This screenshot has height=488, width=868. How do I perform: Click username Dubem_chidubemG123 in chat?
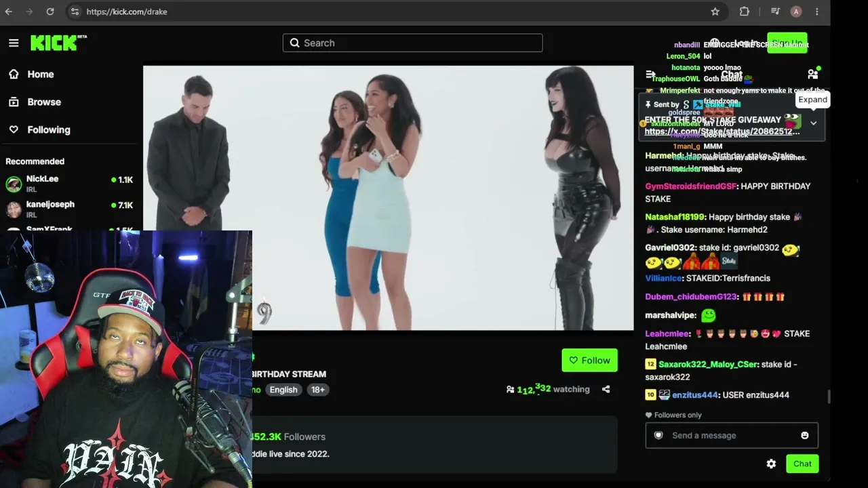pyautogui.click(x=691, y=297)
